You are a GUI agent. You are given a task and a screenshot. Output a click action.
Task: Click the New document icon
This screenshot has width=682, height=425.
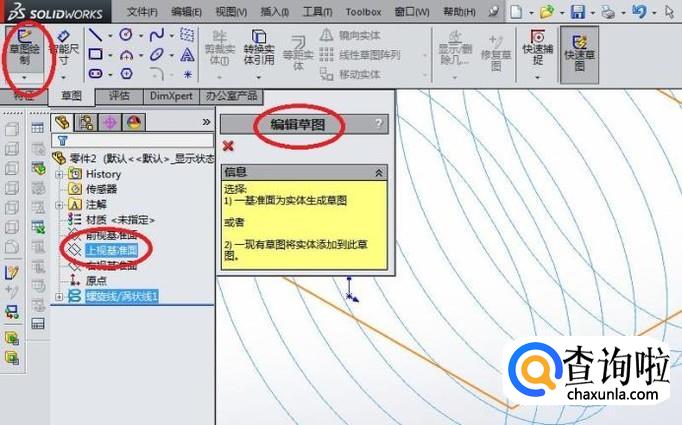coord(516,12)
